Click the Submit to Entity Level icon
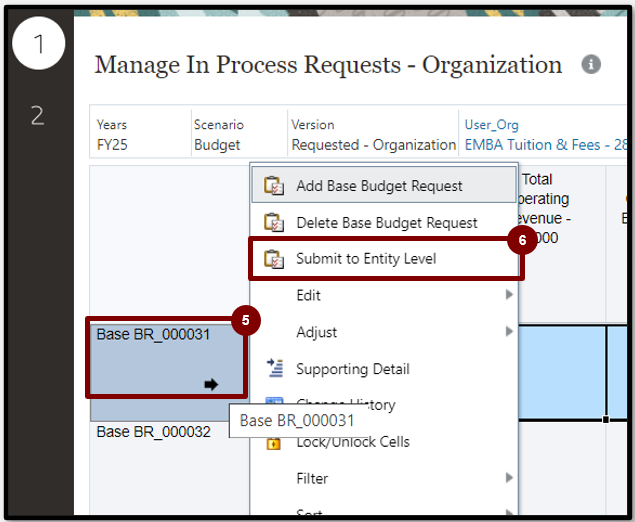The width and height of the screenshot is (635, 522). [273, 260]
